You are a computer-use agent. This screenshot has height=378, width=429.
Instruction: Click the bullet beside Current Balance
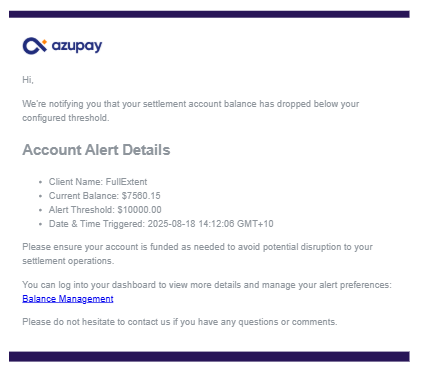click(x=40, y=196)
